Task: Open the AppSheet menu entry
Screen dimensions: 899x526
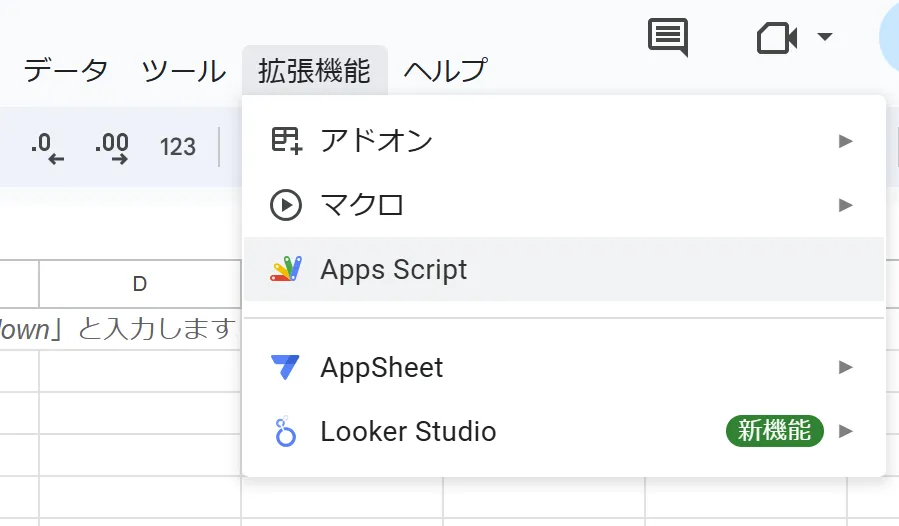Action: point(564,367)
